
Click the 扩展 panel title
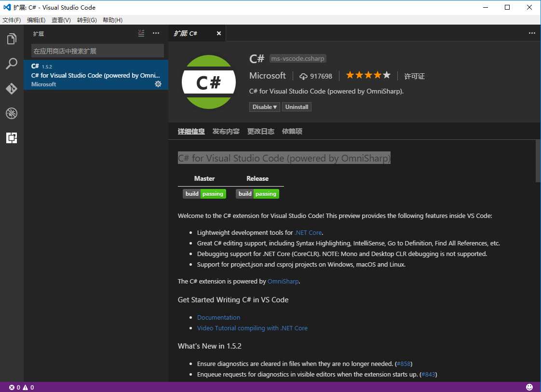38,34
